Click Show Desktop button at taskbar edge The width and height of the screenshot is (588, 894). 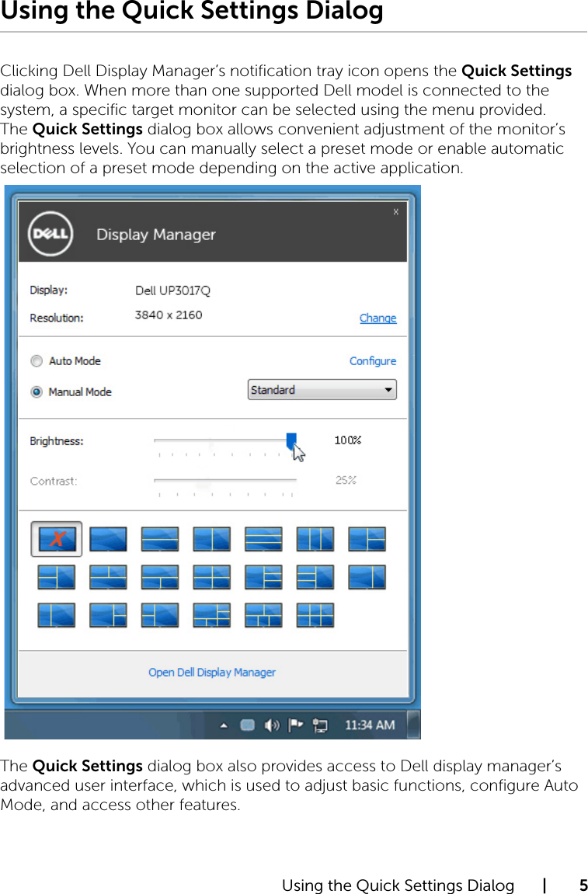coord(415,725)
